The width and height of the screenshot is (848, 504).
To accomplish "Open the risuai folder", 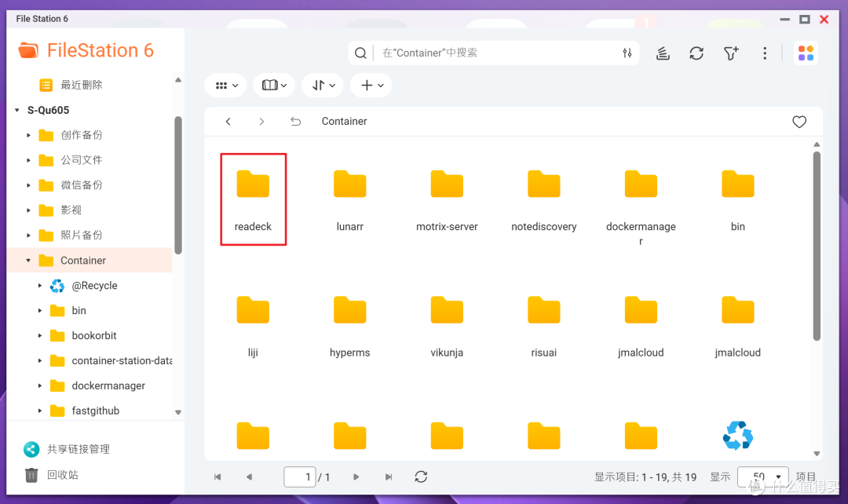I will click(543, 326).
